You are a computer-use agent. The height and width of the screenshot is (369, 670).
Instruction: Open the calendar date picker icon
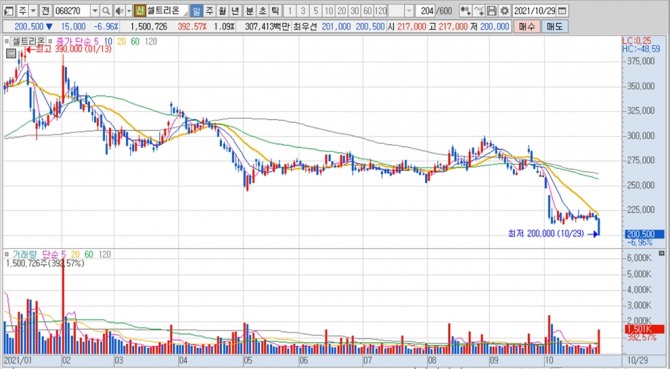563,11
